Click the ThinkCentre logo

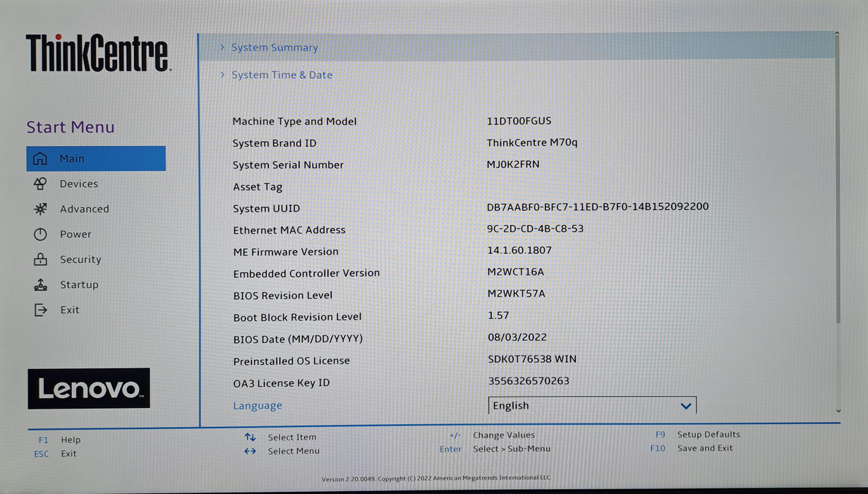click(98, 53)
